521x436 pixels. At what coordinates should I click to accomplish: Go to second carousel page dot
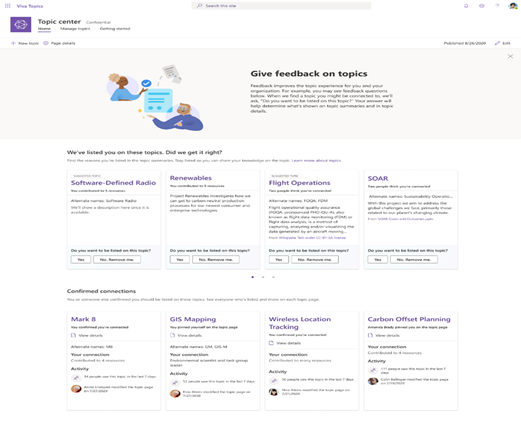[263, 277]
